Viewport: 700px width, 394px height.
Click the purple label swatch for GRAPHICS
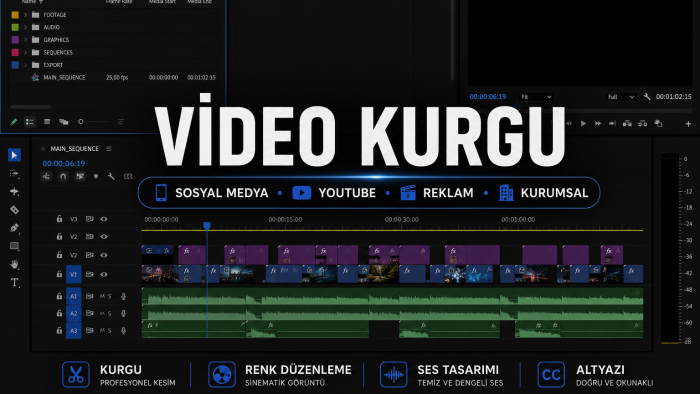tap(15, 40)
